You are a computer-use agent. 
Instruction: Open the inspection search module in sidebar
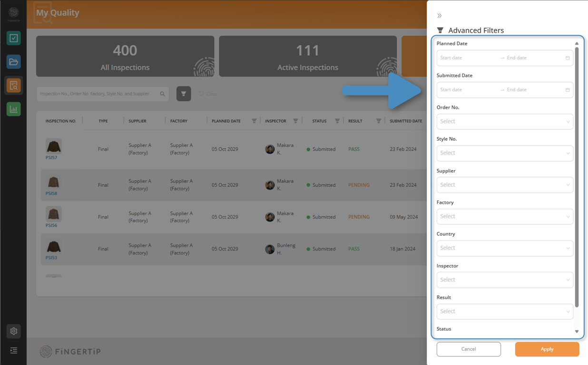[x=13, y=86]
